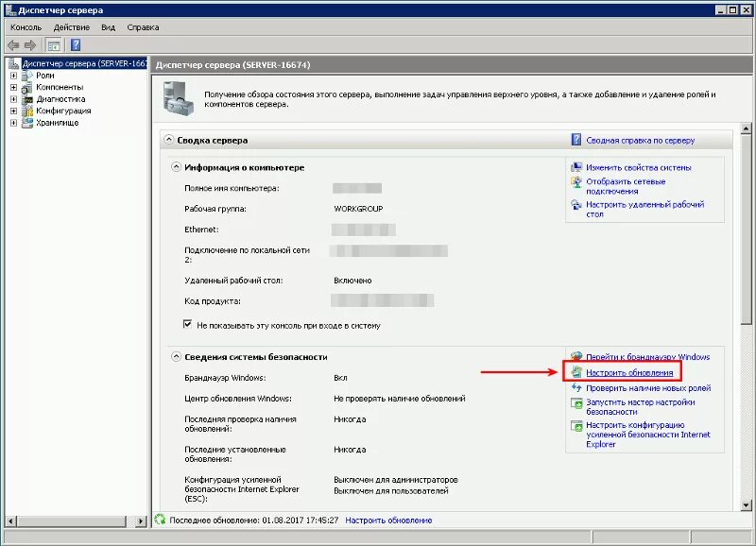This screenshot has height=546, width=756.
Task: Open the Вид menu
Action: [108, 27]
